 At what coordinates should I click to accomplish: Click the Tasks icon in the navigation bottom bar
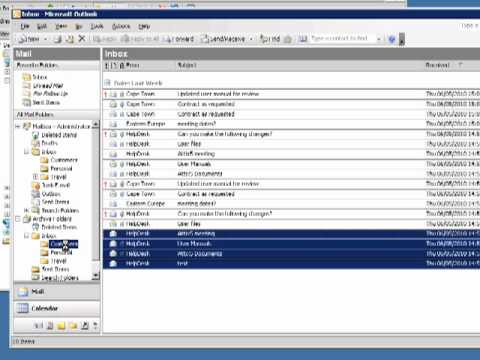coord(50,326)
